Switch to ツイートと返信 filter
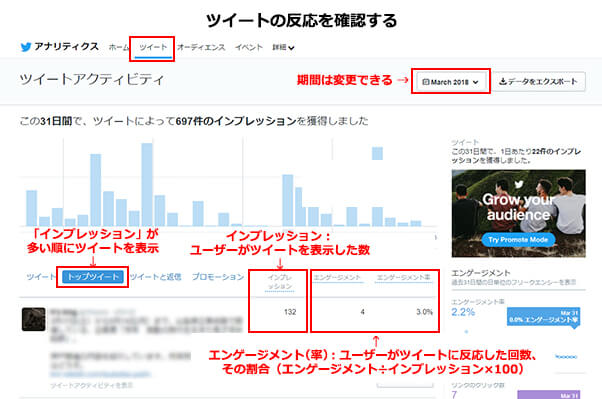602x399 pixels. [x=155, y=276]
